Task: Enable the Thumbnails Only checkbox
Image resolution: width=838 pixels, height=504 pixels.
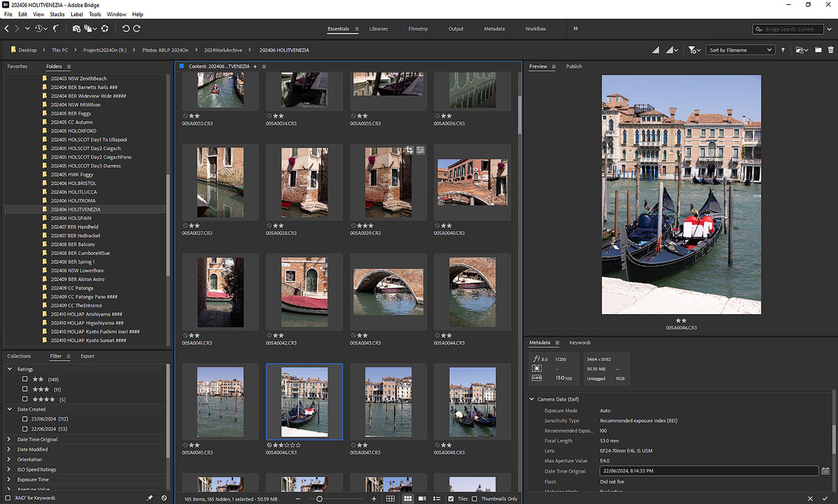Action: (475, 499)
